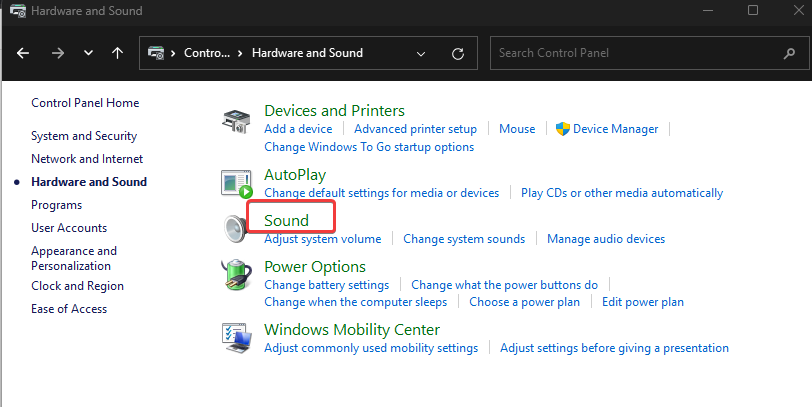This screenshot has width=812, height=407.
Task: Open the Power Options heading
Action: (315, 267)
